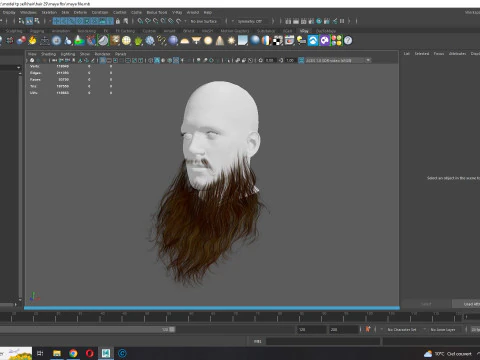Click the viewport exposure value field
Image resolution: width=480 pixels, height=360 pixels.
(270, 60)
